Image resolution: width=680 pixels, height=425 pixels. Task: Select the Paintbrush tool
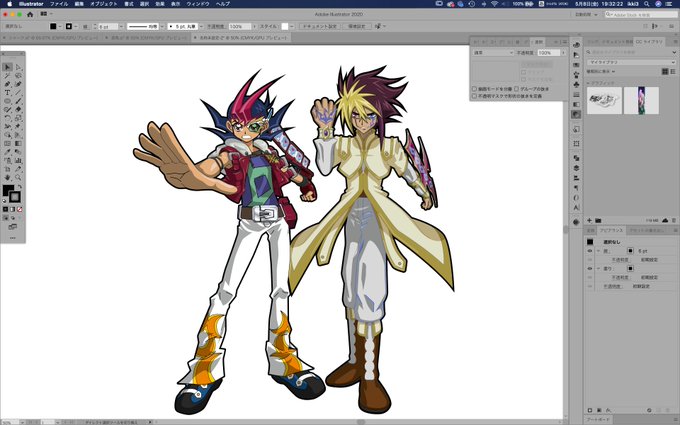coord(18,101)
